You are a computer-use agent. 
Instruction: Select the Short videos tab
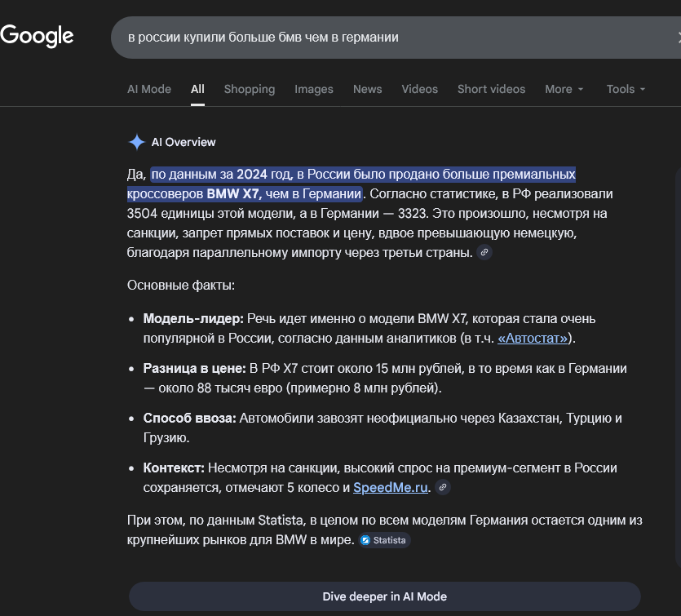click(x=491, y=89)
